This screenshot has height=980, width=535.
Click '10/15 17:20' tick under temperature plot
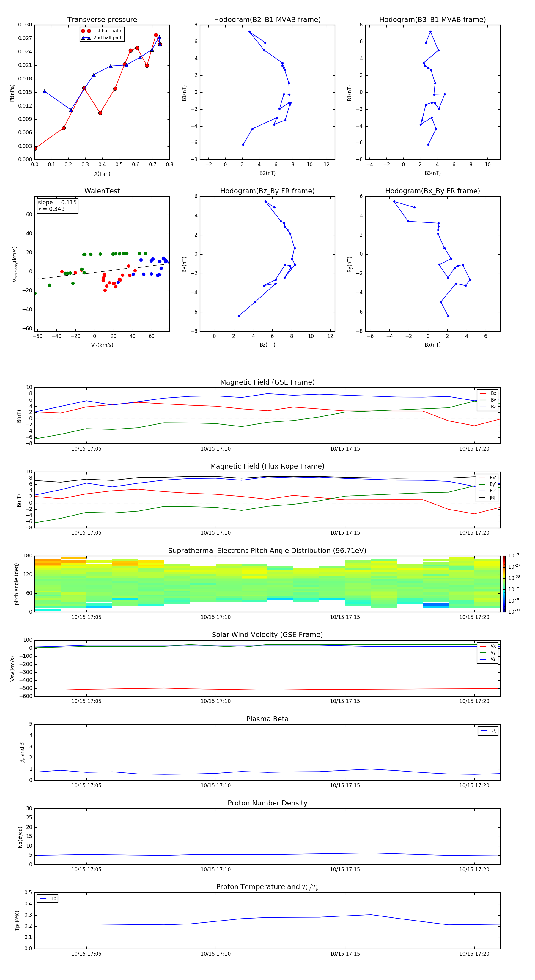coord(474,954)
